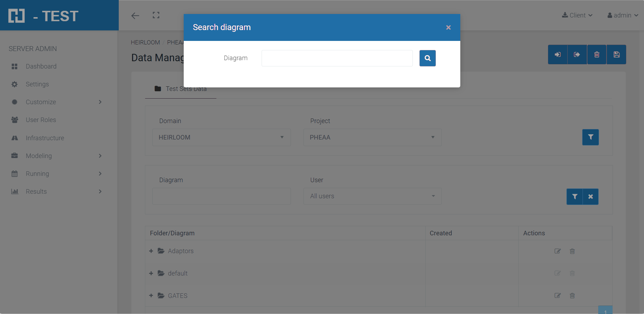Open Dashboard from the sidebar

[41, 66]
